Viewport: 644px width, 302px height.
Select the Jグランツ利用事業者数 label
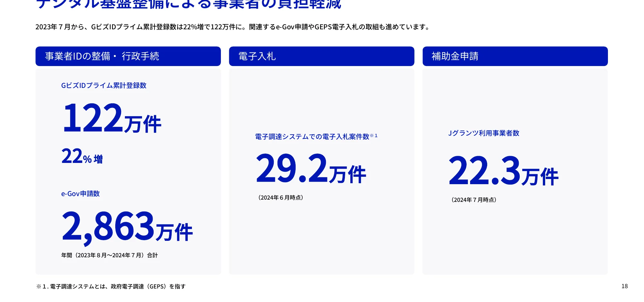click(485, 132)
